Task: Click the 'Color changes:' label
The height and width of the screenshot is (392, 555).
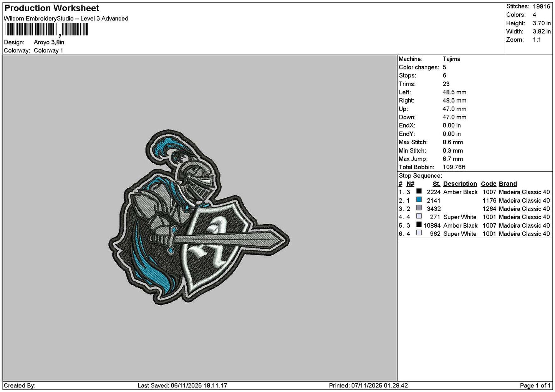Action: pos(419,67)
